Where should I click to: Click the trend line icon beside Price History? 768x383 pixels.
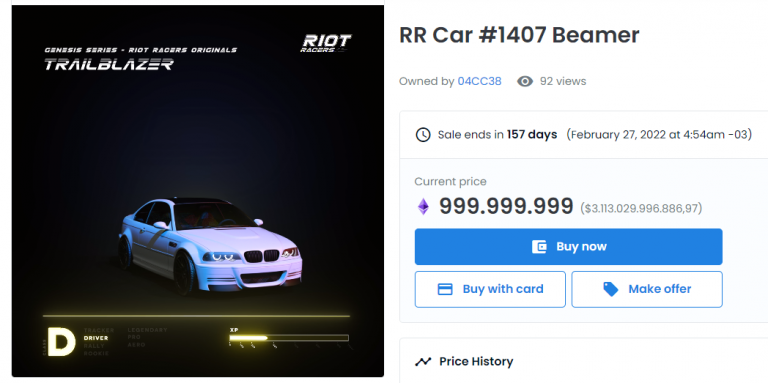tap(423, 362)
